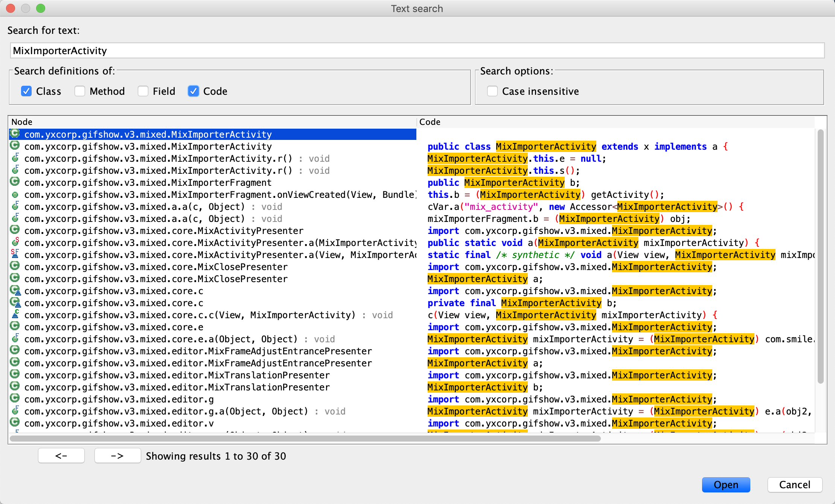Click the search text input field
Image resolution: width=835 pixels, height=504 pixels.
click(x=417, y=50)
